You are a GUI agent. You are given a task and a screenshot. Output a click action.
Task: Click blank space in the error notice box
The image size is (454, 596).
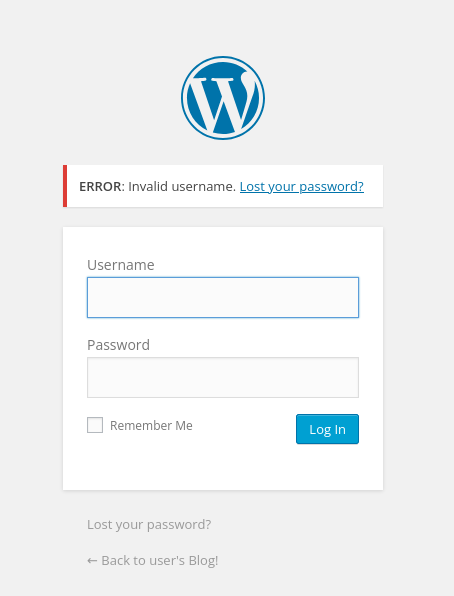[373, 186]
